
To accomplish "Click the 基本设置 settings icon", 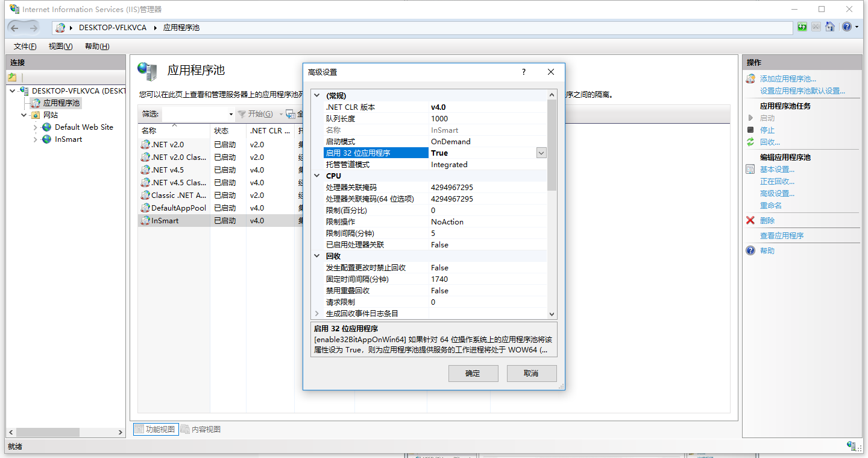I will (750, 169).
